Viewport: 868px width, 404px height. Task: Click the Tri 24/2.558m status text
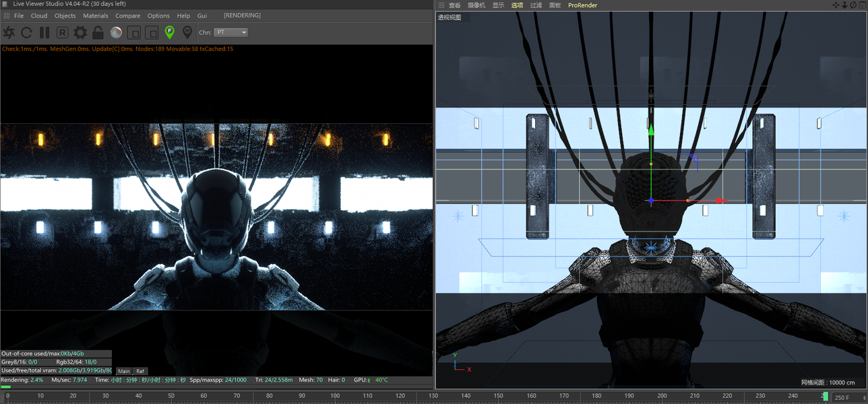274,380
